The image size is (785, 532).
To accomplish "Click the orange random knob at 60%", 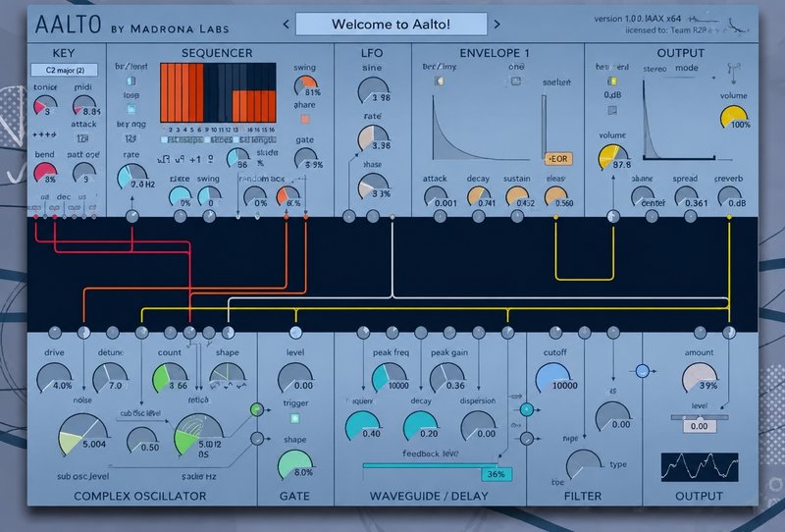I will pos(288,196).
